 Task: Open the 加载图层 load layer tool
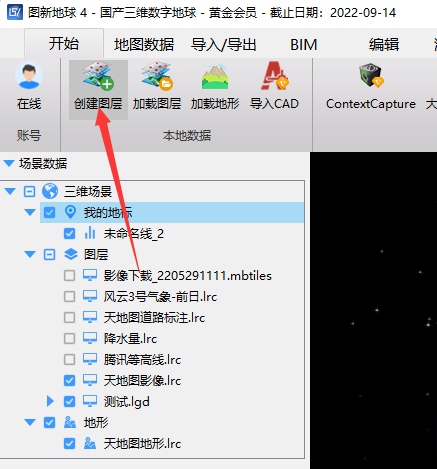(157, 76)
